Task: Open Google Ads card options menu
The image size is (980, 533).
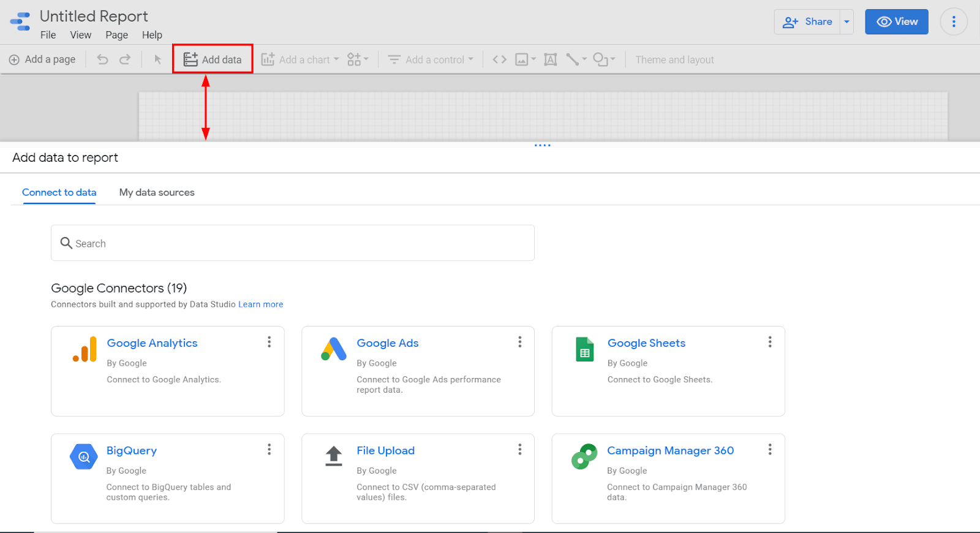Action: (x=519, y=342)
